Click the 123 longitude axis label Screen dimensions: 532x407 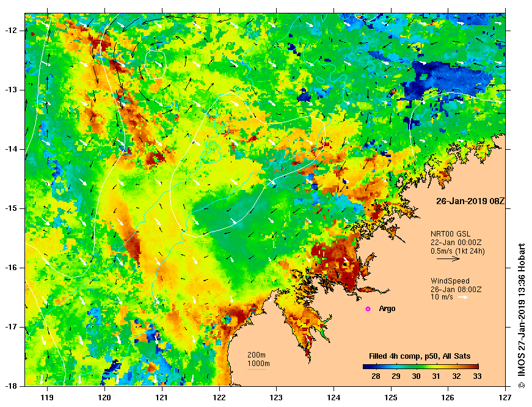(276, 397)
